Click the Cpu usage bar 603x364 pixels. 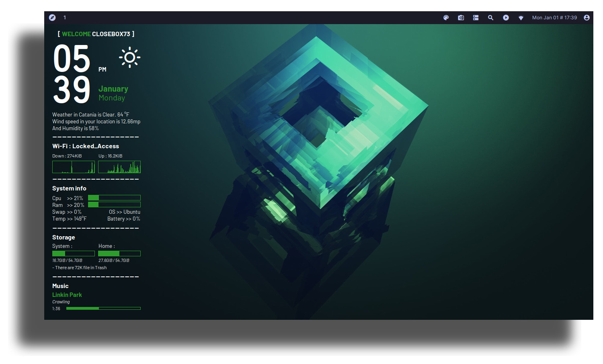coord(114,198)
